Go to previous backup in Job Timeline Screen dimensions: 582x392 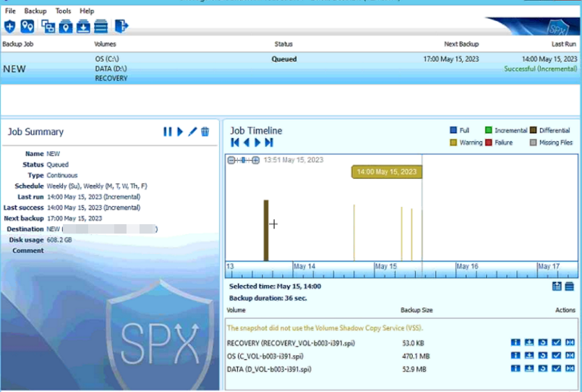(247, 142)
